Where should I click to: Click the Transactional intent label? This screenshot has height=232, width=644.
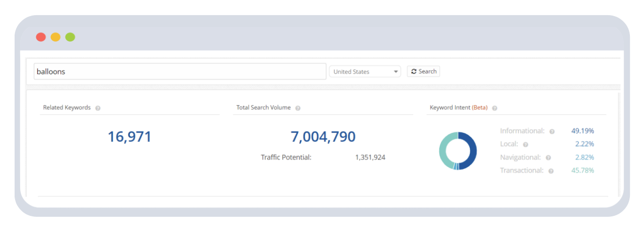522,170
